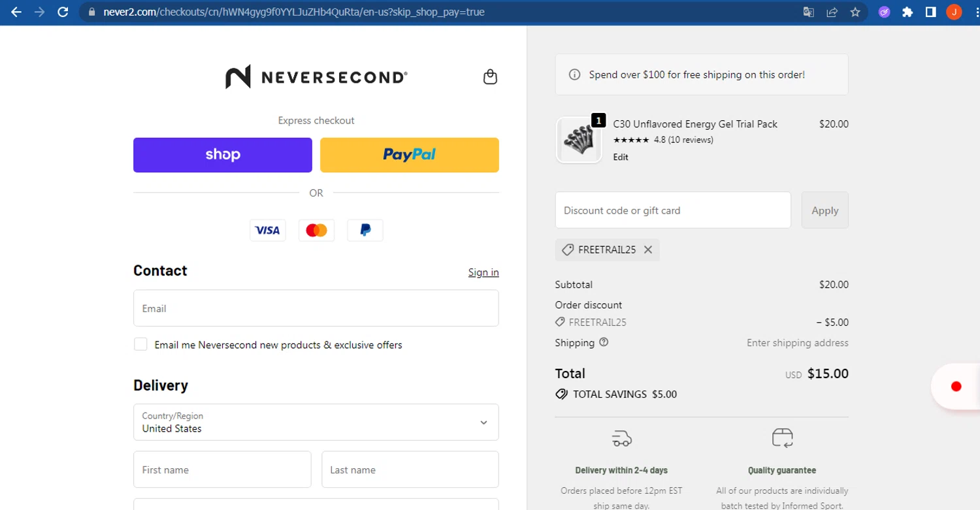The image size is (980, 510).
Task: Click the Apply discount button
Action: click(825, 210)
